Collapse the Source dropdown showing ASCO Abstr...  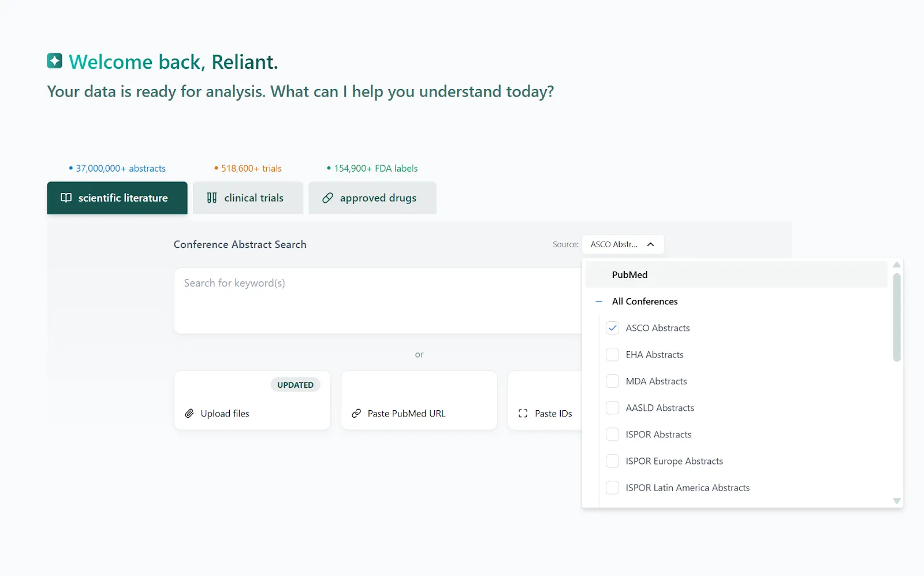pyautogui.click(x=623, y=244)
